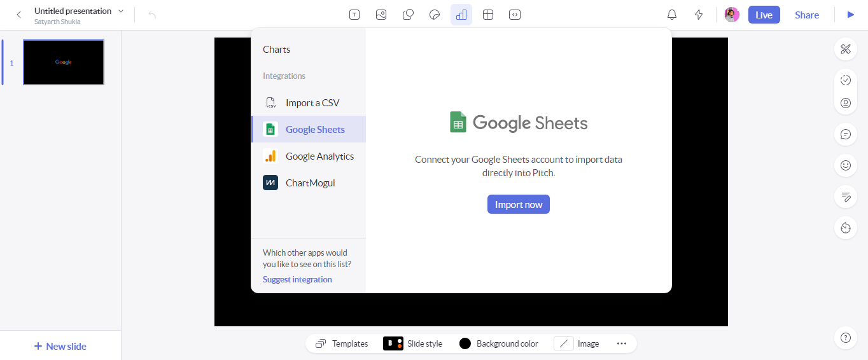Open the lightning quick actions icon

pyautogui.click(x=699, y=15)
